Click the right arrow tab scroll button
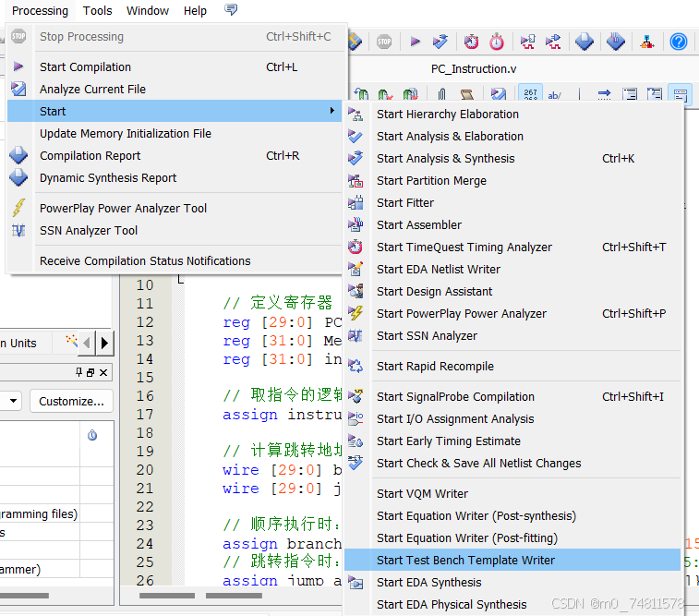The width and height of the screenshot is (699, 616). (104, 343)
